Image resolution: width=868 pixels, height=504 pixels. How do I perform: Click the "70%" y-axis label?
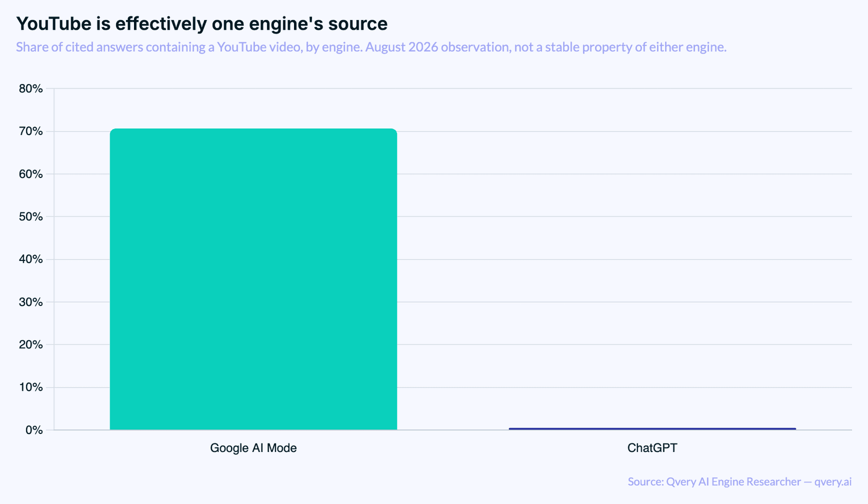[31, 131]
